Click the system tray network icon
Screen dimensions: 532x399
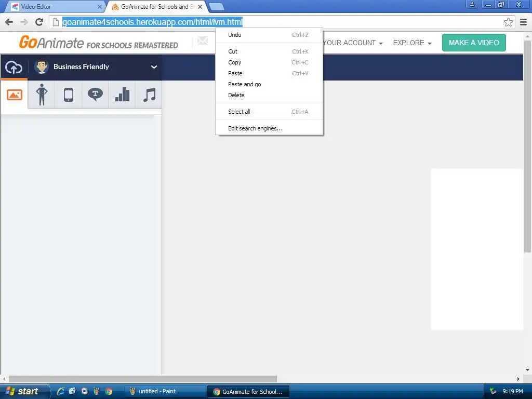tap(493, 391)
